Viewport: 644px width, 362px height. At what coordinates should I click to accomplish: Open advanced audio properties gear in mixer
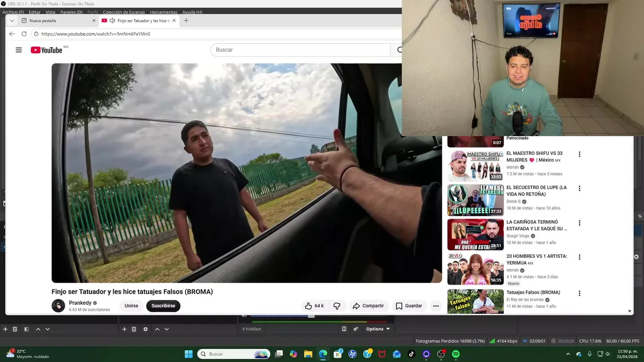[x=356, y=329]
